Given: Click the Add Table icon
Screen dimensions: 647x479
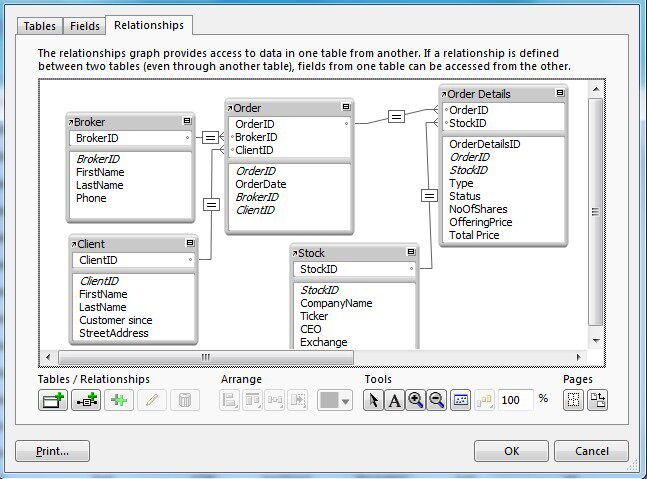Looking at the screenshot, I should (x=52, y=400).
